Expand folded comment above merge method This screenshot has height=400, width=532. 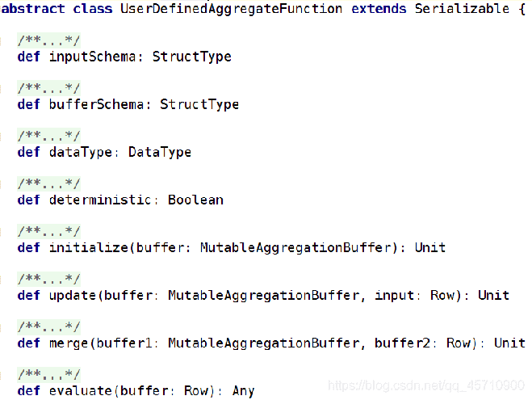pos(49,327)
